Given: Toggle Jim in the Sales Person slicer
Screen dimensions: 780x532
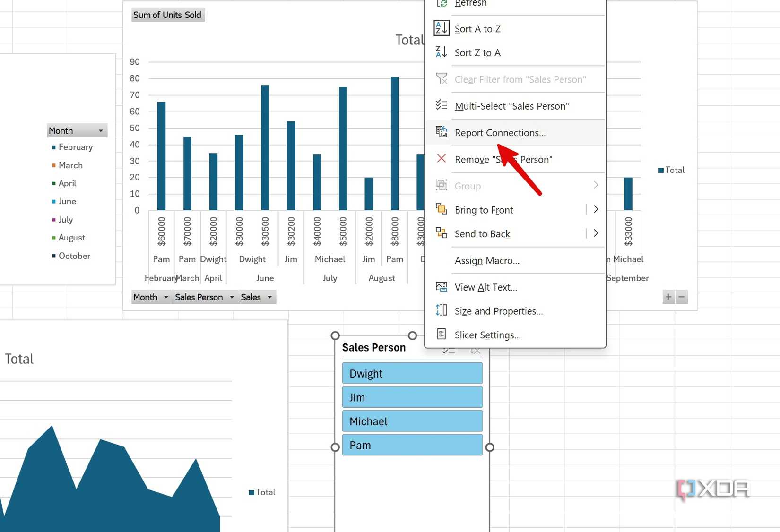Looking at the screenshot, I should pyautogui.click(x=412, y=397).
